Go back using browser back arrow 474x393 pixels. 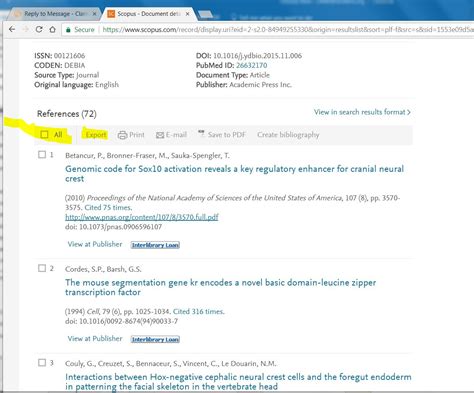point(12,29)
